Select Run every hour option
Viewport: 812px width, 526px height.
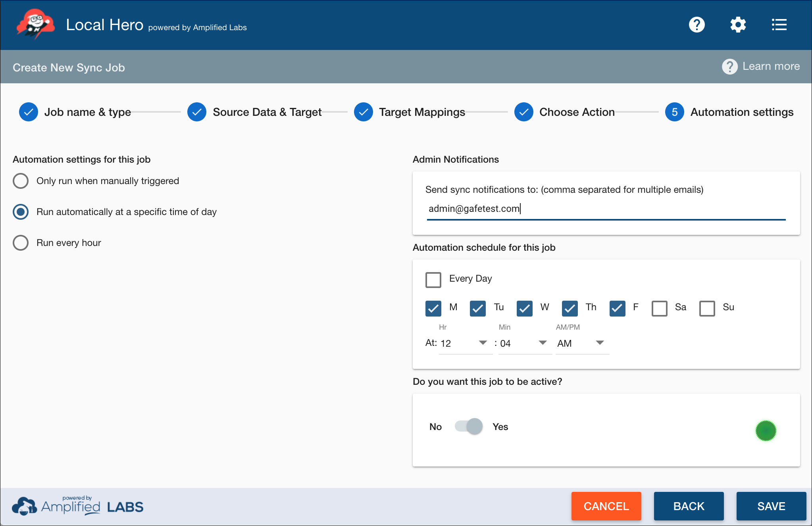pyautogui.click(x=20, y=242)
